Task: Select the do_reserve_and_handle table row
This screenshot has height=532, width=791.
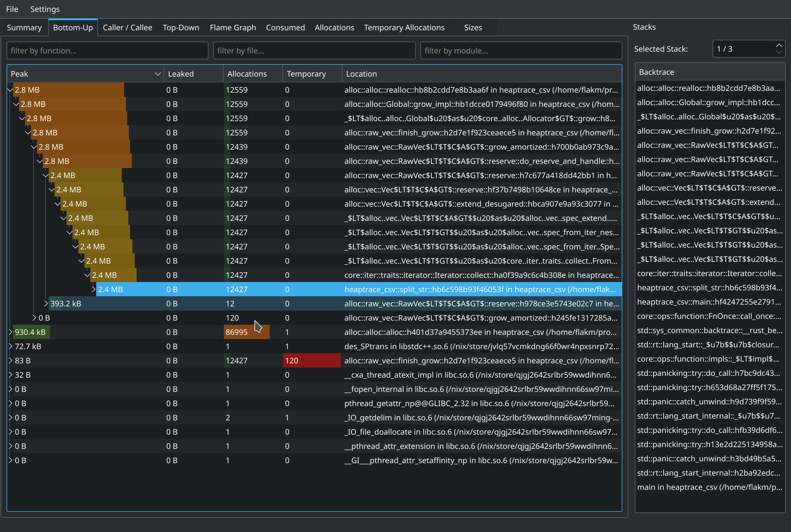Action: (x=314, y=161)
